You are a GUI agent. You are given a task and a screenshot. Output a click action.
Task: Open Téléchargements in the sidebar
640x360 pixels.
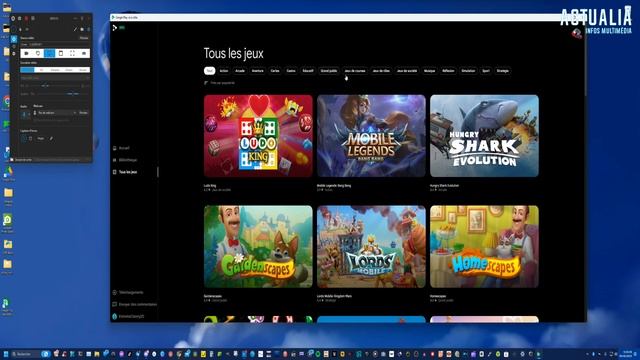point(128,292)
